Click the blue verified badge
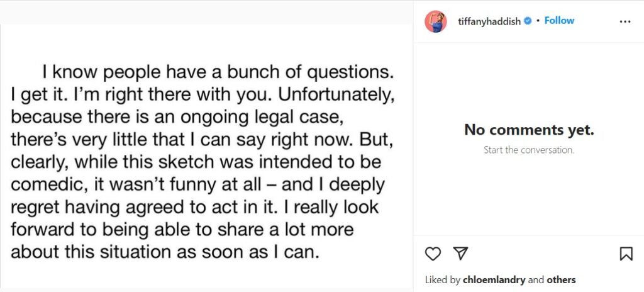The image size is (644, 292). click(x=528, y=21)
